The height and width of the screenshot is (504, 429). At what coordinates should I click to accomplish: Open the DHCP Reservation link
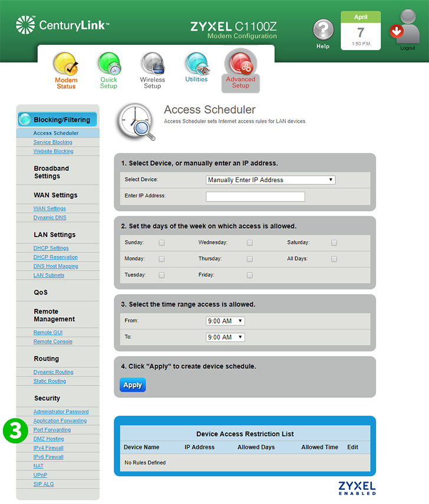click(x=55, y=257)
